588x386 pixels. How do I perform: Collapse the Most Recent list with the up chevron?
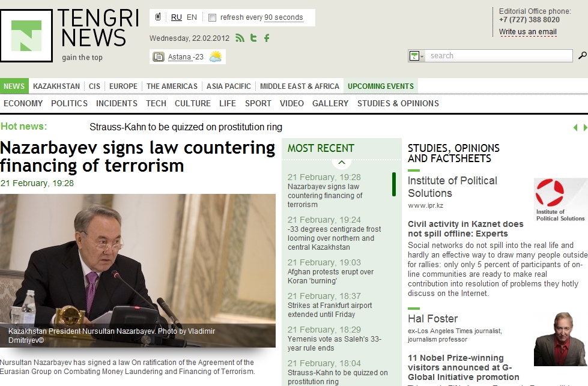[x=342, y=163]
